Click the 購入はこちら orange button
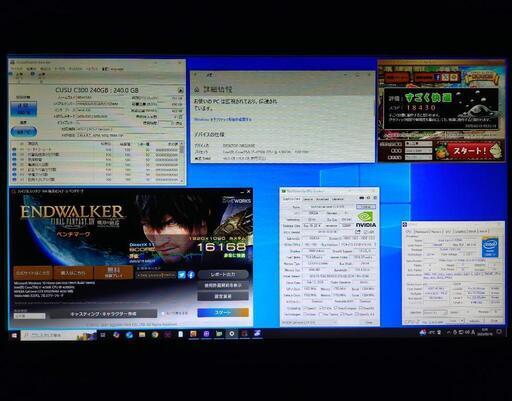This screenshot has height=401, width=512. pyautogui.click(x=73, y=273)
